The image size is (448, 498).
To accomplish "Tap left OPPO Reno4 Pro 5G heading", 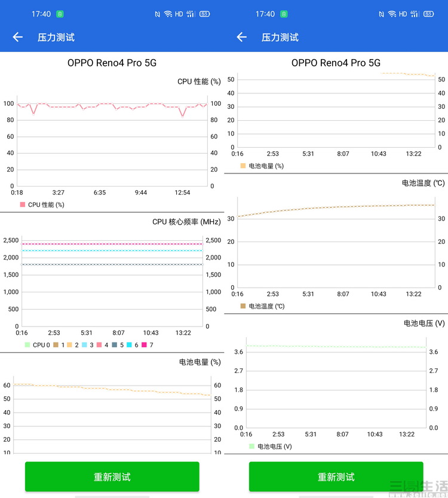I will [x=112, y=63].
